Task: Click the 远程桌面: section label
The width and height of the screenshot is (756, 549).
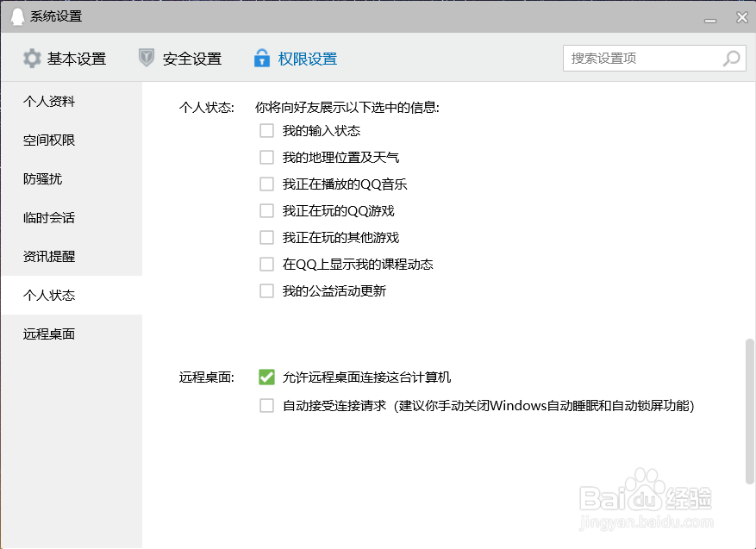Action: 206,377
